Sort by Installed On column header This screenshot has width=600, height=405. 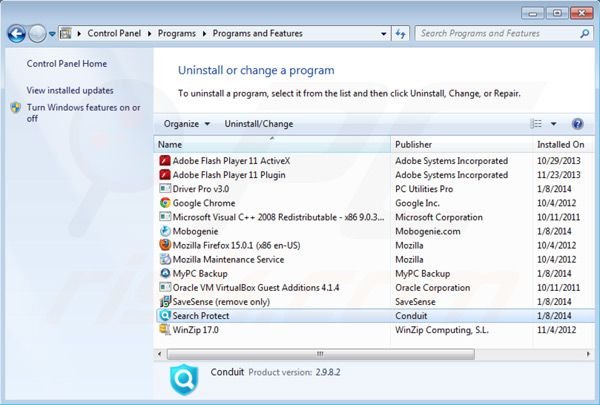tap(563, 144)
